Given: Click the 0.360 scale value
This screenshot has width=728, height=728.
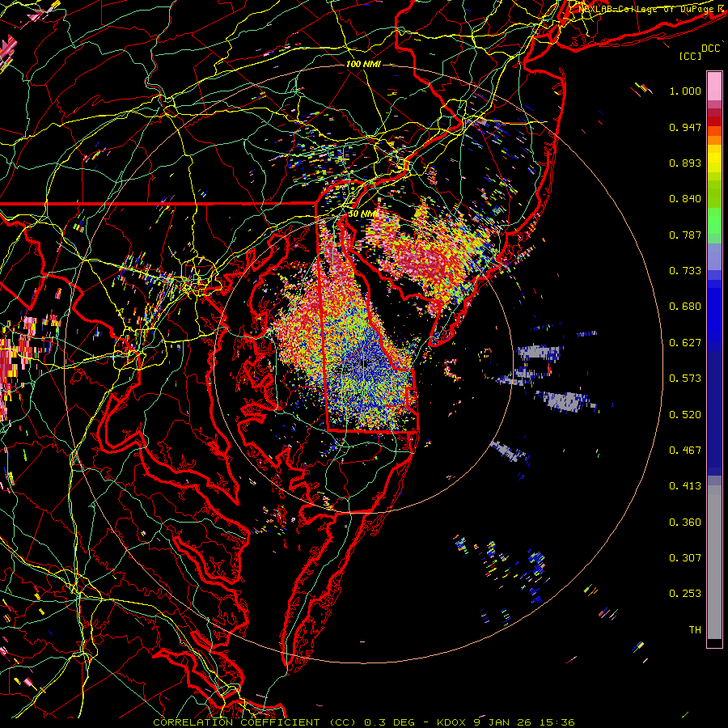Looking at the screenshot, I should coord(685,523).
